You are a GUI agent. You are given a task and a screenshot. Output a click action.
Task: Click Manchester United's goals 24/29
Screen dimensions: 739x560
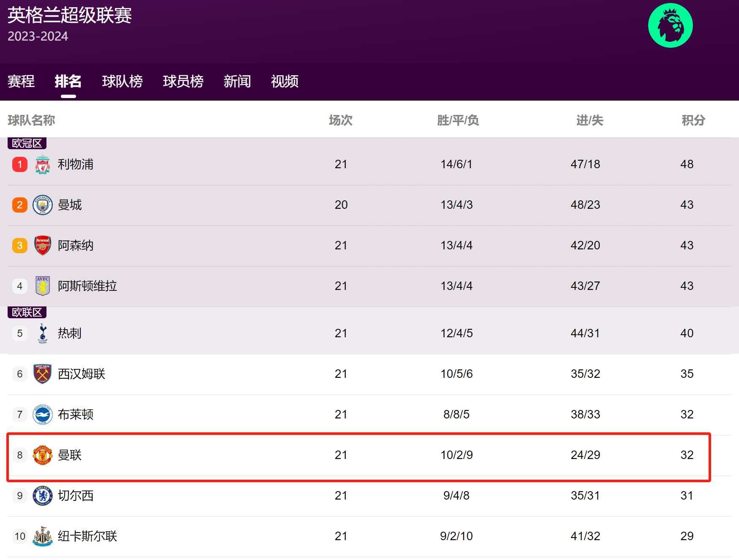585,455
